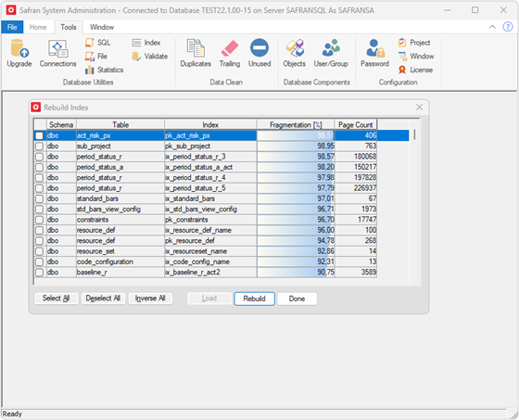
Task: Click the Safran application icon in title bar
Action: [11, 10]
